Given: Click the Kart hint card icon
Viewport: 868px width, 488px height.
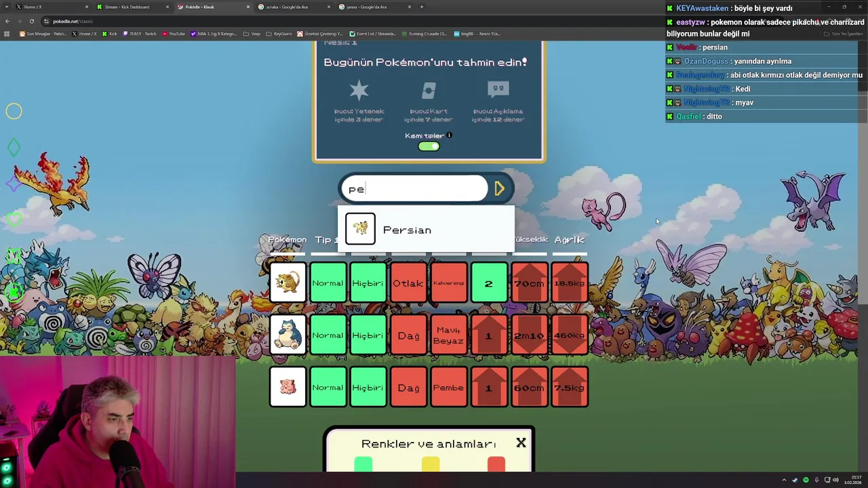Looking at the screenshot, I should (428, 90).
